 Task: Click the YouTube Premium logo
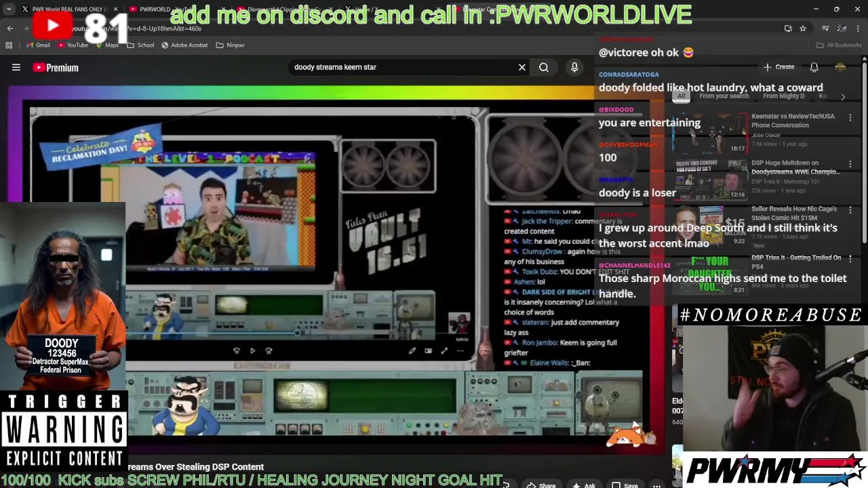click(56, 67)
